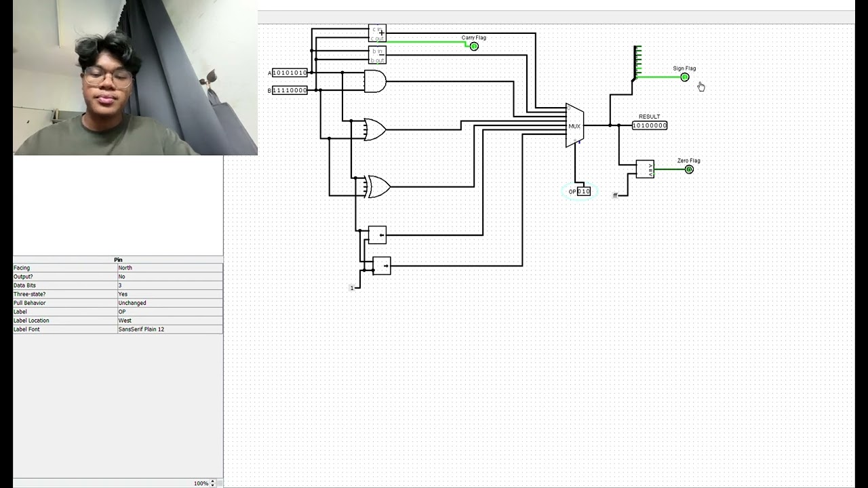Select input pin A with value 10101010
The width and height of the screenshot is (868, 488).
click(290, 73)
